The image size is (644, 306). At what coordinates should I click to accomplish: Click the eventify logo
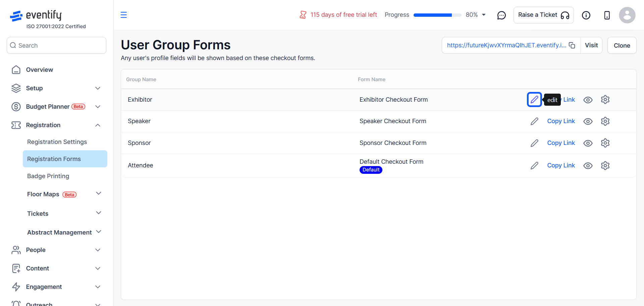coord(36,15)
